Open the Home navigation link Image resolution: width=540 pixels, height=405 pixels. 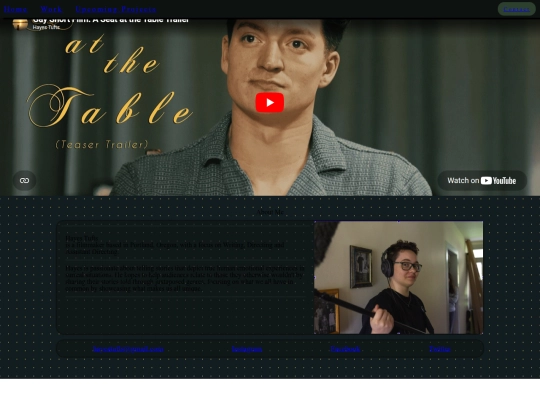tap(15, 9)
